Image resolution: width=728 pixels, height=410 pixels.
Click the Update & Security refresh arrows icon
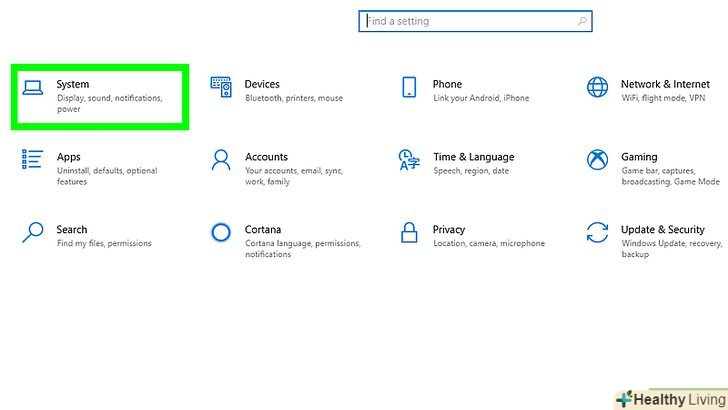pyautogui.click(x=597, y=232)
